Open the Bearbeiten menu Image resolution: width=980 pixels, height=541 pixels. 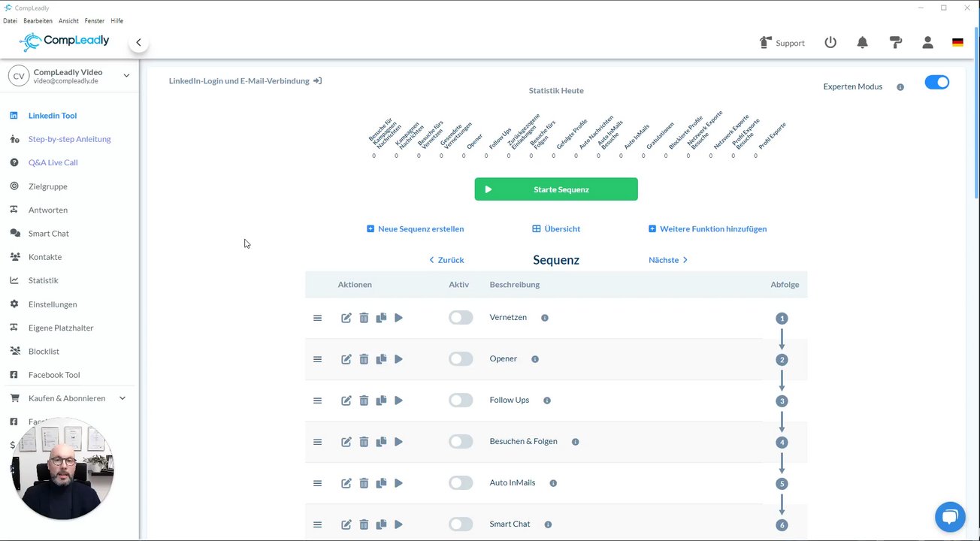click(x=38, y=21)
